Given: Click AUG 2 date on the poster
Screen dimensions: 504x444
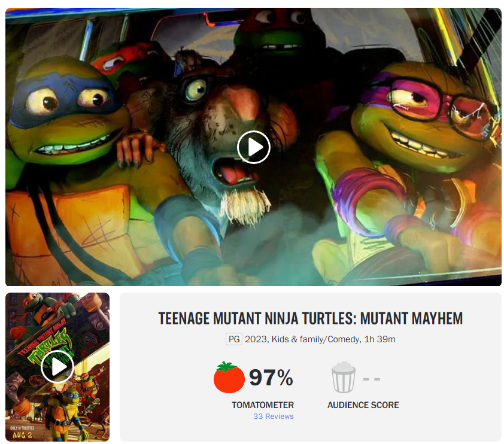Looking at the screenshot, I should 22,436.
